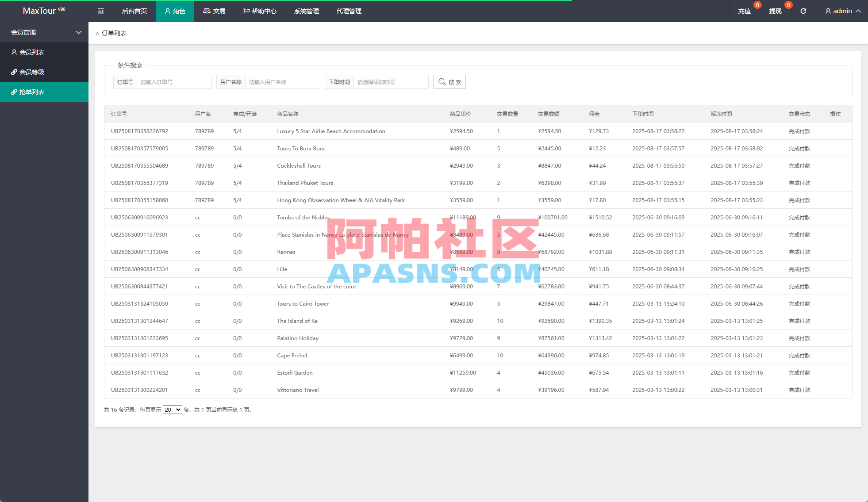Viewport: 868px width, 502px height.
Task: Click the sidebar hamburger collapse icon
Action: (100, 11)
